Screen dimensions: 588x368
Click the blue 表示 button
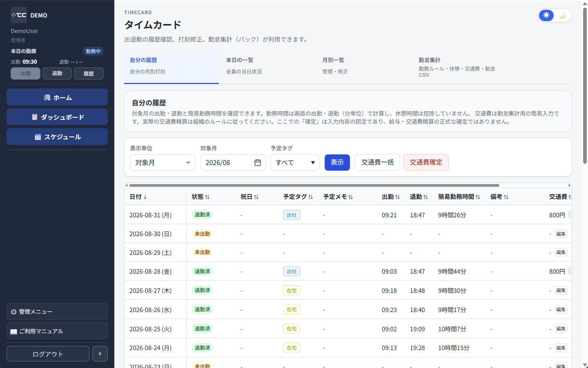[337, 163]
